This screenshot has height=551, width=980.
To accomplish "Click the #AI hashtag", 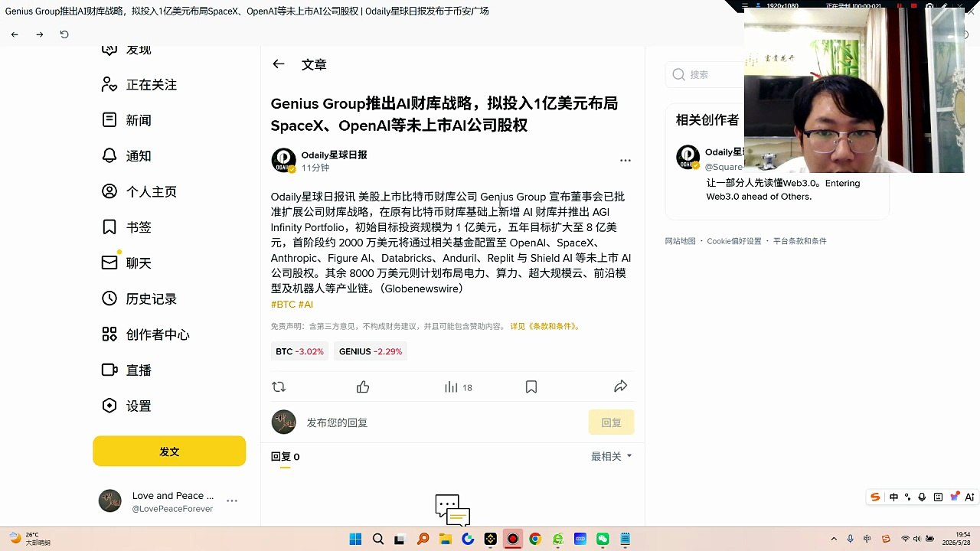I will coord(305,305).
